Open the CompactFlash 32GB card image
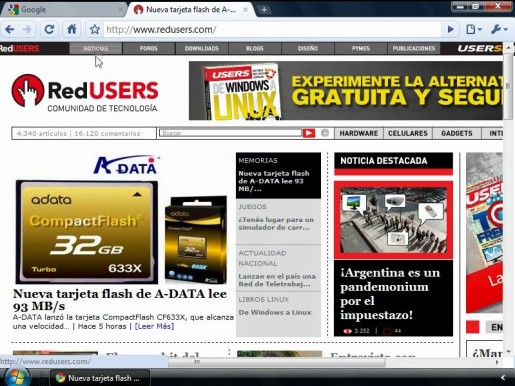 click(87, 232)
